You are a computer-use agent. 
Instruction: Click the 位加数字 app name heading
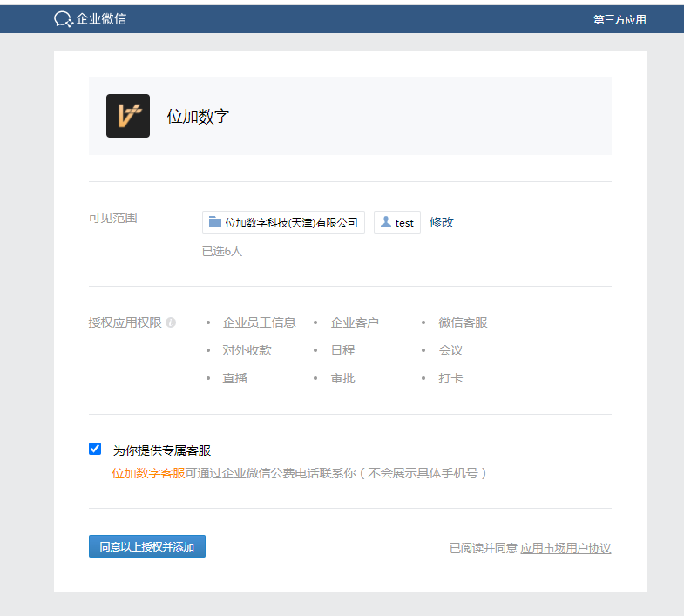pyautogui.click(x=198, y=116)
